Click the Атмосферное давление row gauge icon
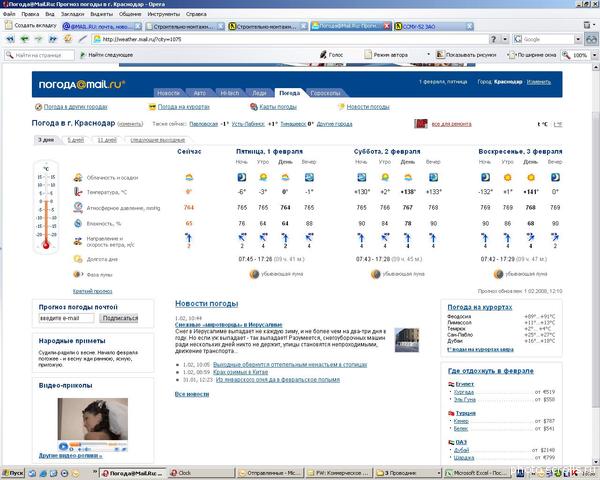 pos(78,207)
